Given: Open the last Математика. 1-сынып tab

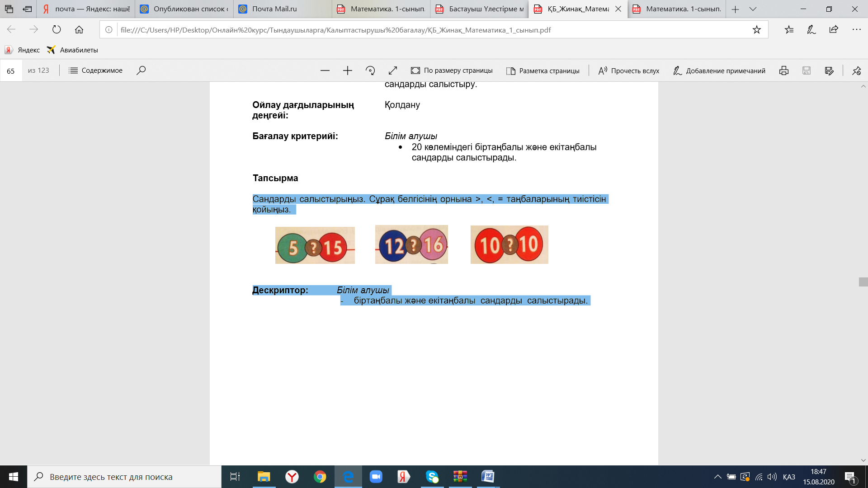Looking at the screenshot, I should (677, 9).
